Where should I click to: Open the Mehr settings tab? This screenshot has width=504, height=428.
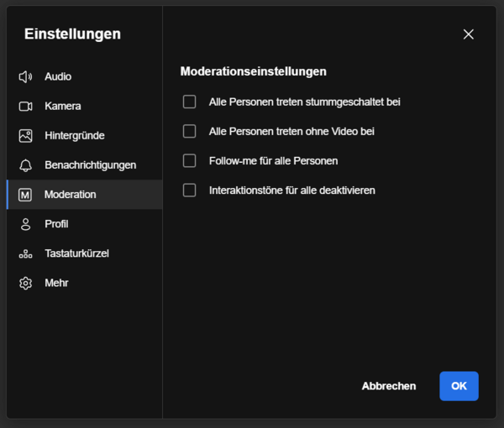point(85,283)
